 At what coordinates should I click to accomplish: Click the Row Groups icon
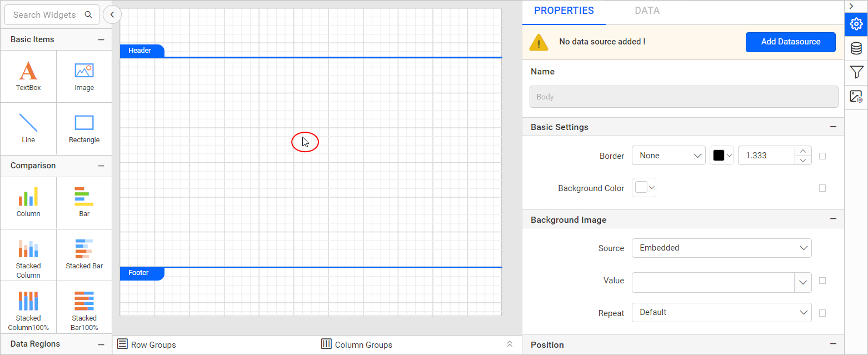tap(123, 344)
